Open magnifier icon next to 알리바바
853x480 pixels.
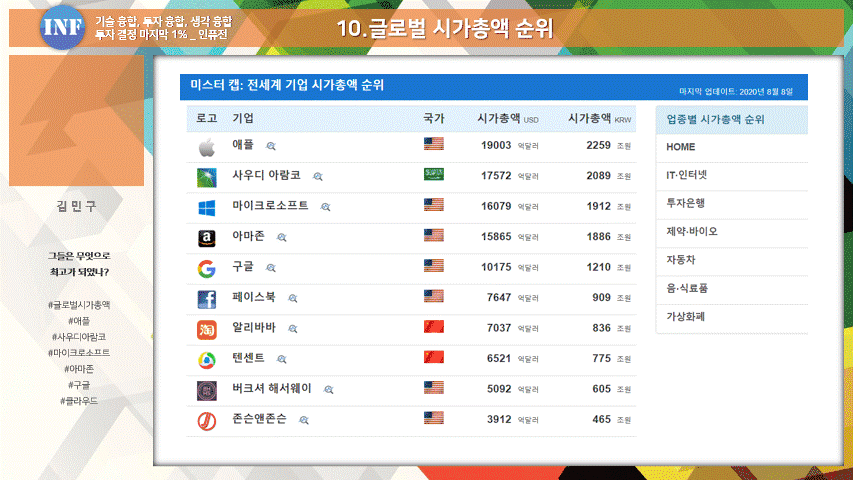click(293, 329)
